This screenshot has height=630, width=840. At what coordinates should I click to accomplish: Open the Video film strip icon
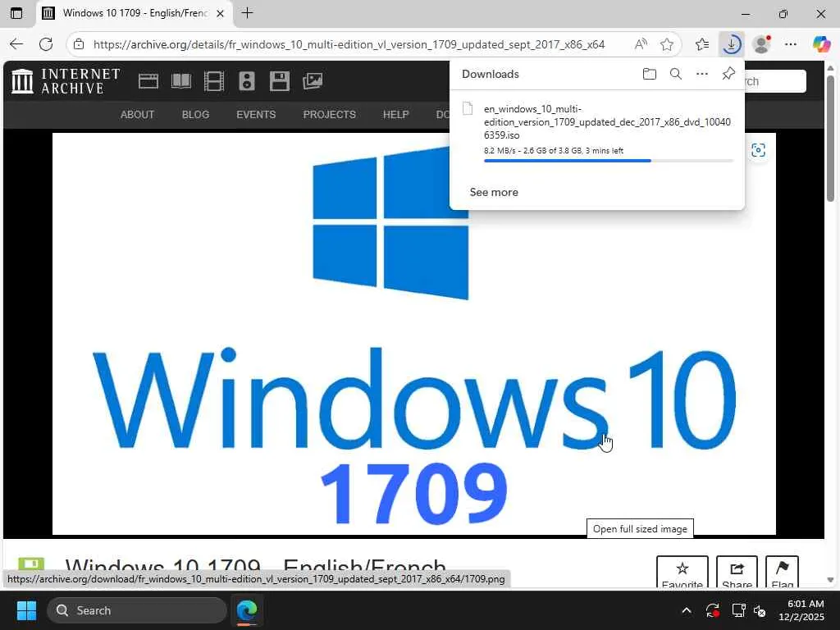[x=214, y=81]
